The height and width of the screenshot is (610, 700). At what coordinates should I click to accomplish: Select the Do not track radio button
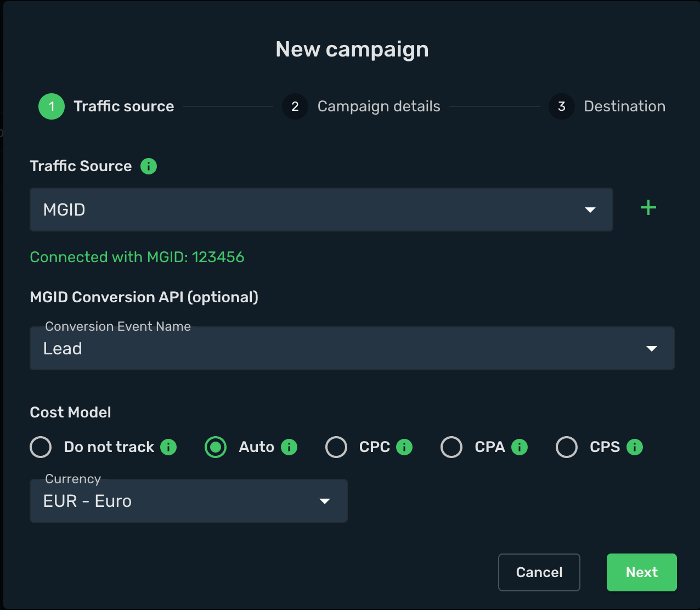pyautogui.click(x=41, y=447)
